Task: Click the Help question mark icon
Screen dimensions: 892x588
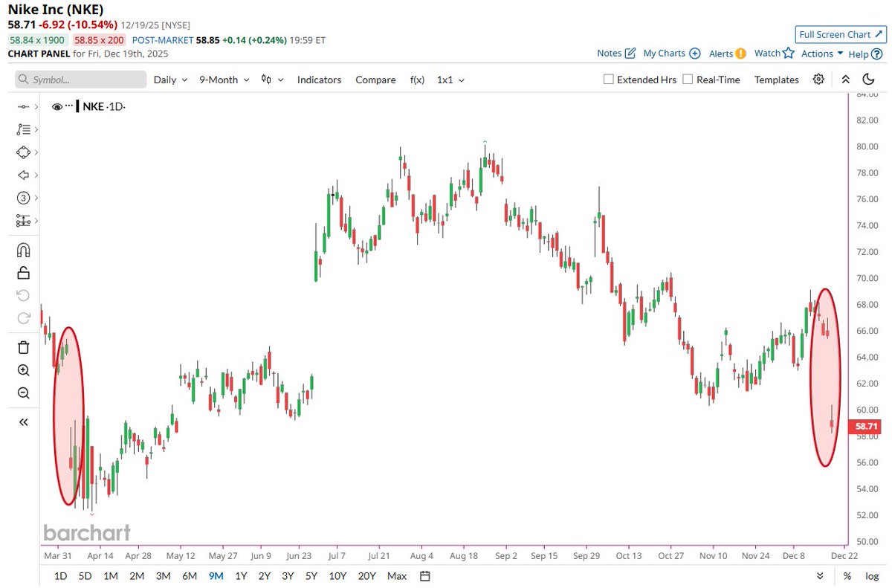Action: [877, 54]
